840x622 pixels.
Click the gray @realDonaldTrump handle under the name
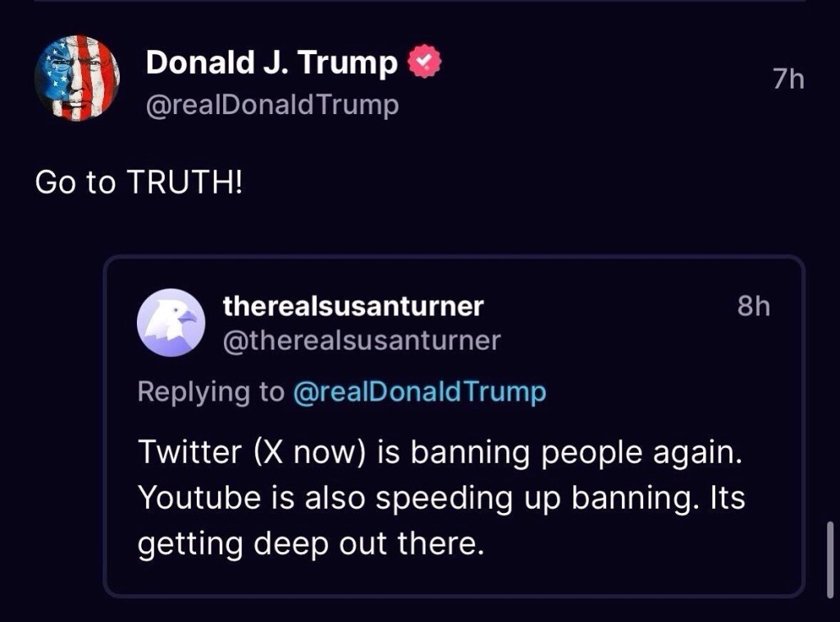tap(272, 105)
